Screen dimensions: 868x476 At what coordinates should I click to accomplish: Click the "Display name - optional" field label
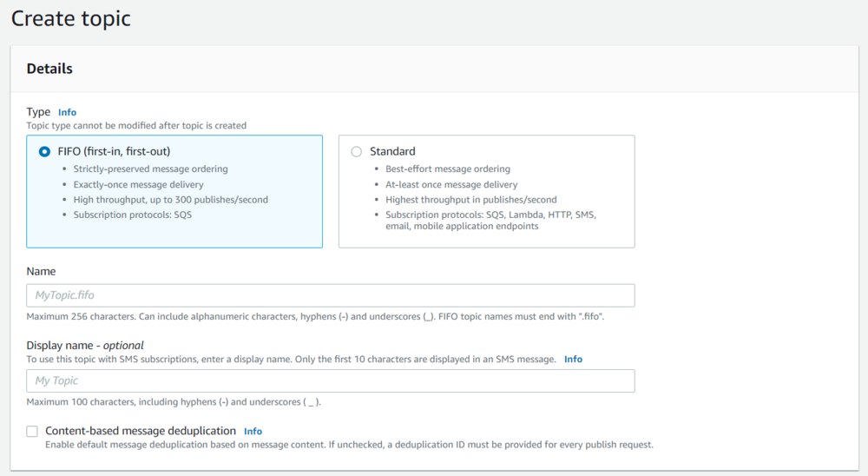85,345
